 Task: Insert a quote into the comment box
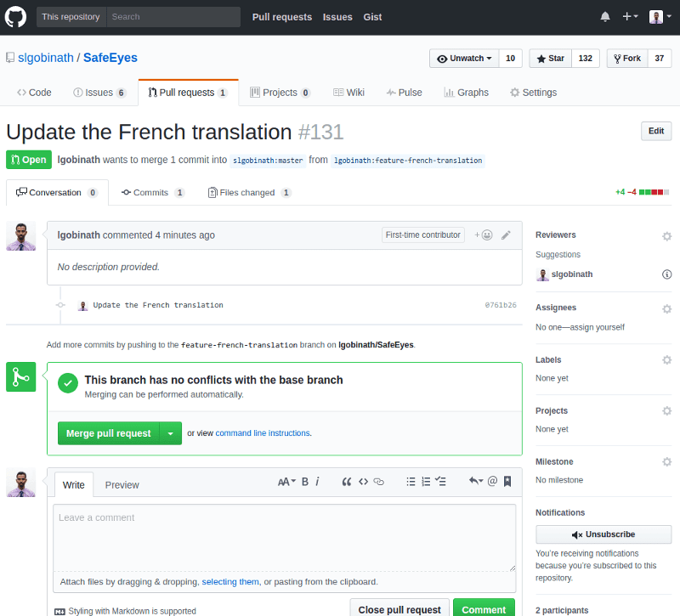click(x=346, y=481)
